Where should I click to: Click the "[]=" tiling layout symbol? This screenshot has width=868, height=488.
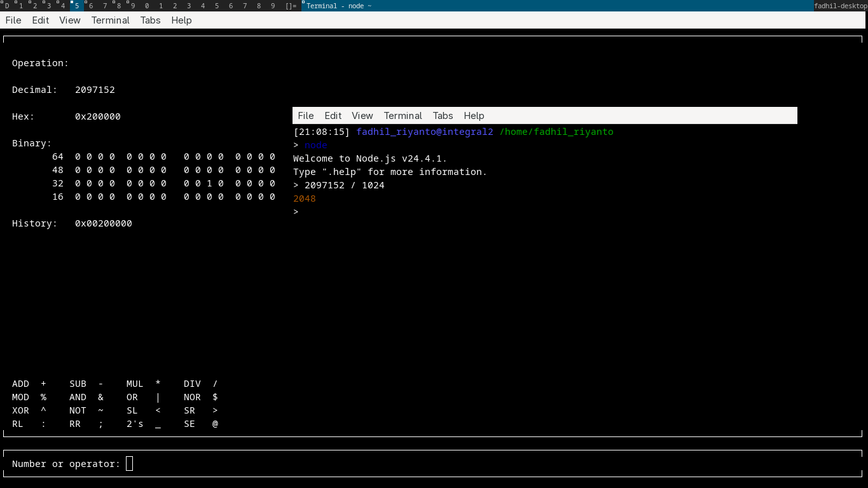[291, 6]
